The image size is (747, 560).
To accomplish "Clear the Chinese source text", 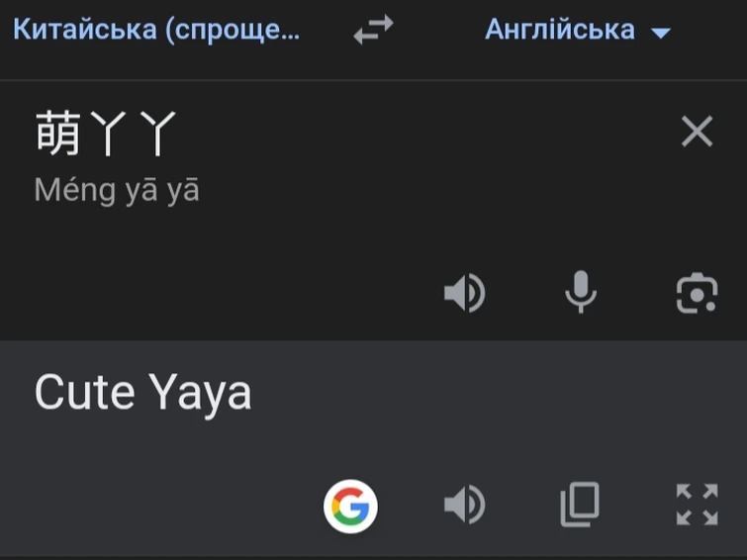I will point(697,132).
